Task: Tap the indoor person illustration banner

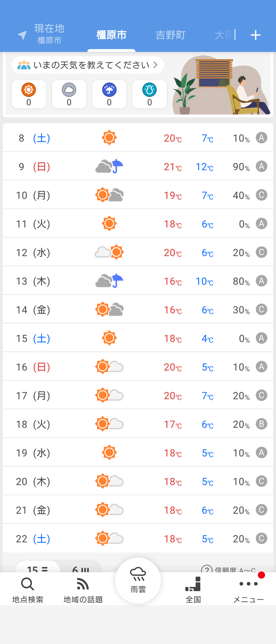Action: pos(221,86)
